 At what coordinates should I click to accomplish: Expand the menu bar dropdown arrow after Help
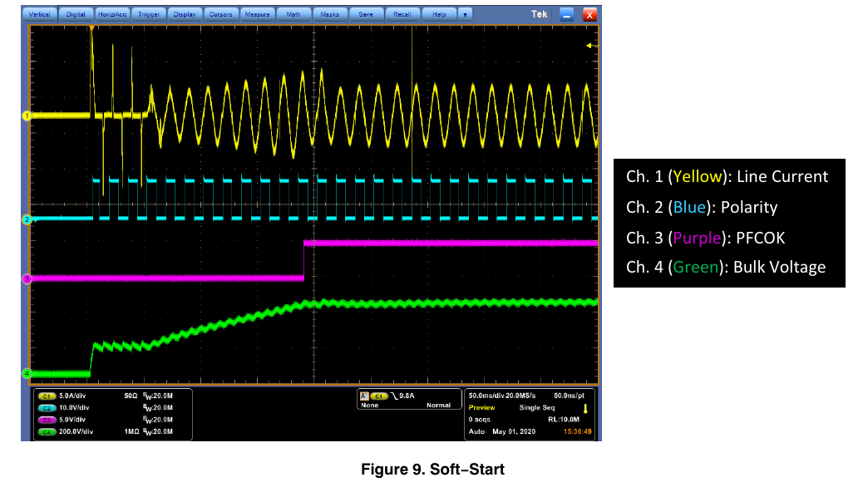click(466, 15)
